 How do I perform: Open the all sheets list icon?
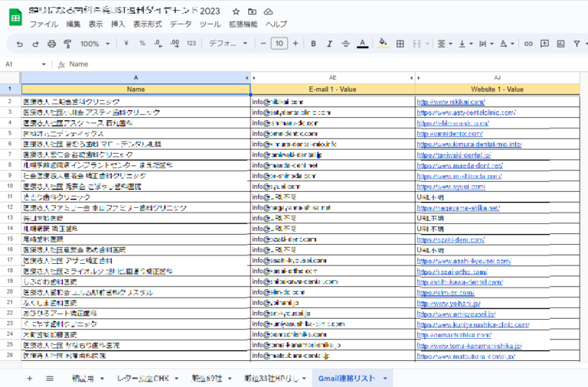coord(50,378)
